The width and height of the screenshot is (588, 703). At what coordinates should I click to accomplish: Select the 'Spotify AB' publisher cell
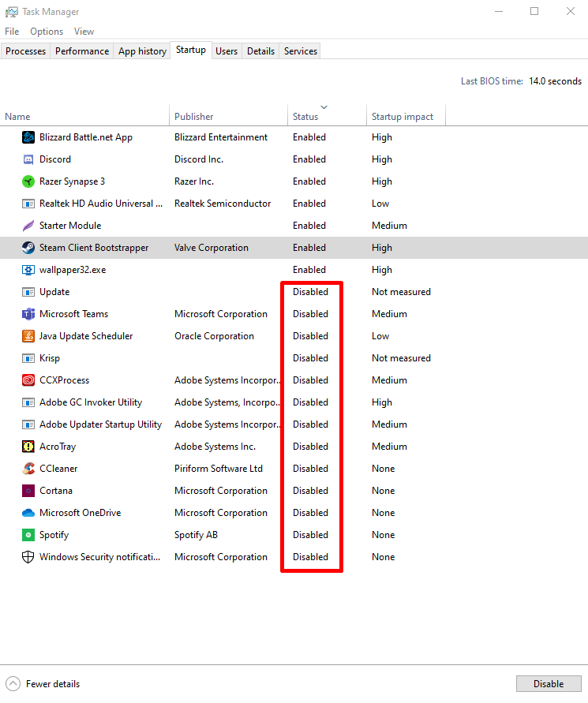(196, 535)
